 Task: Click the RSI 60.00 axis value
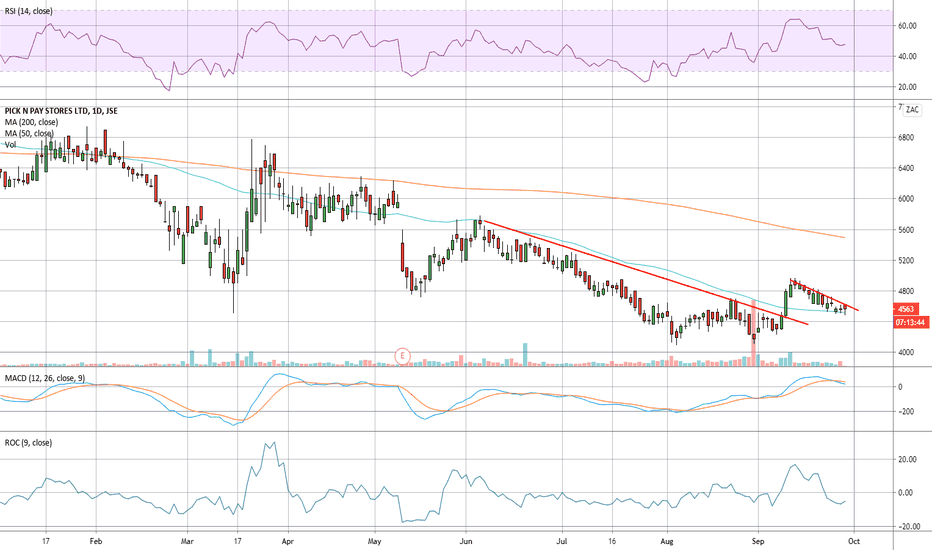(908, 26)
